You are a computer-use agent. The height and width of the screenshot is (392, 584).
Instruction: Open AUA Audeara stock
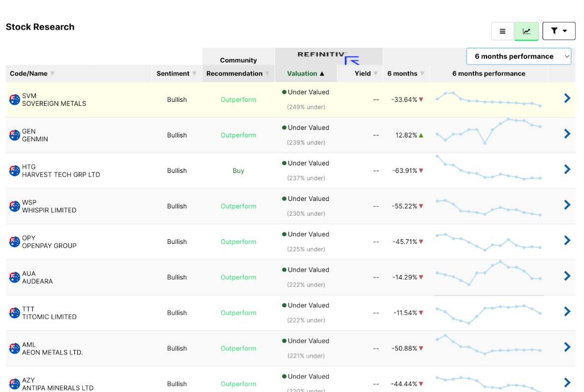click(x=37, y=277)
